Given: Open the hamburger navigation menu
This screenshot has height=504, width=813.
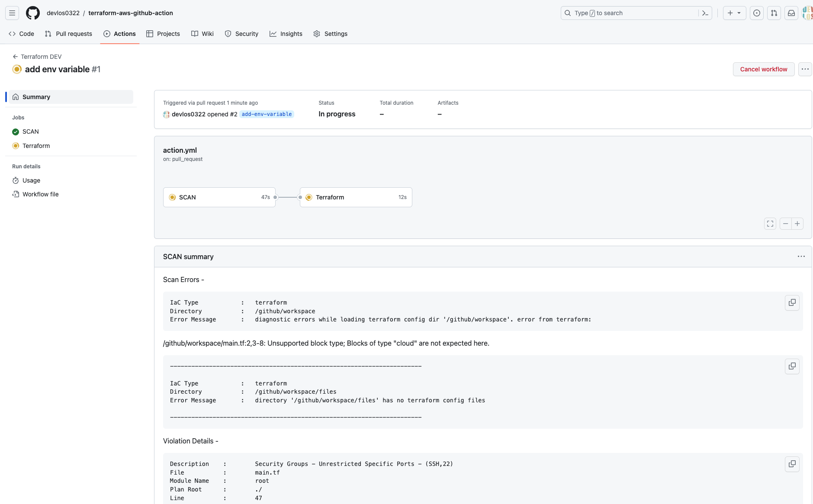Looking at the screenshot, I should [x=12, y=13].
